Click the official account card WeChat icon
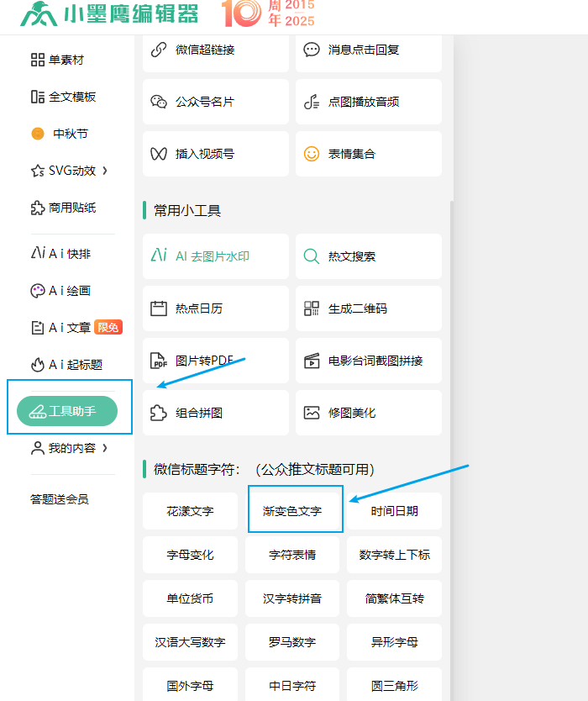 [159, 102]
